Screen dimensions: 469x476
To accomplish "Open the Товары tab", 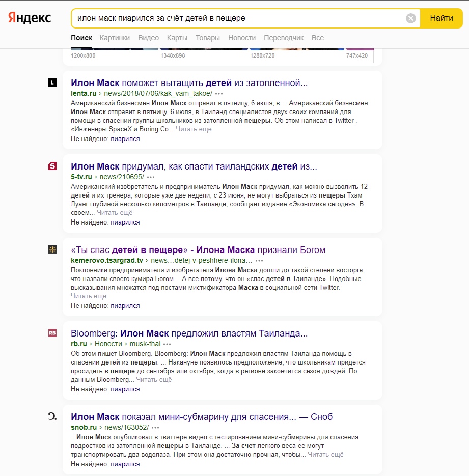I will 208,38.
